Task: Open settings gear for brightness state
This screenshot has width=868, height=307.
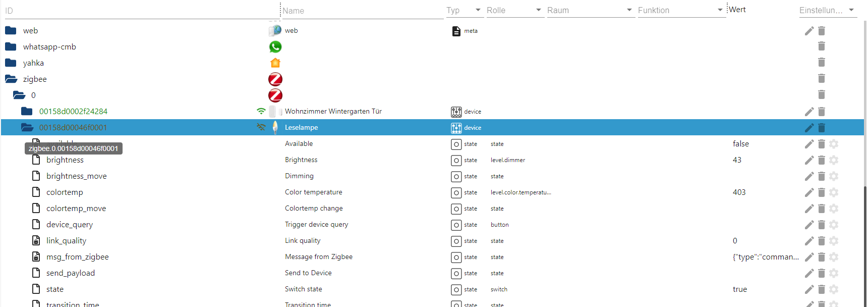Action: click(834, 160)
